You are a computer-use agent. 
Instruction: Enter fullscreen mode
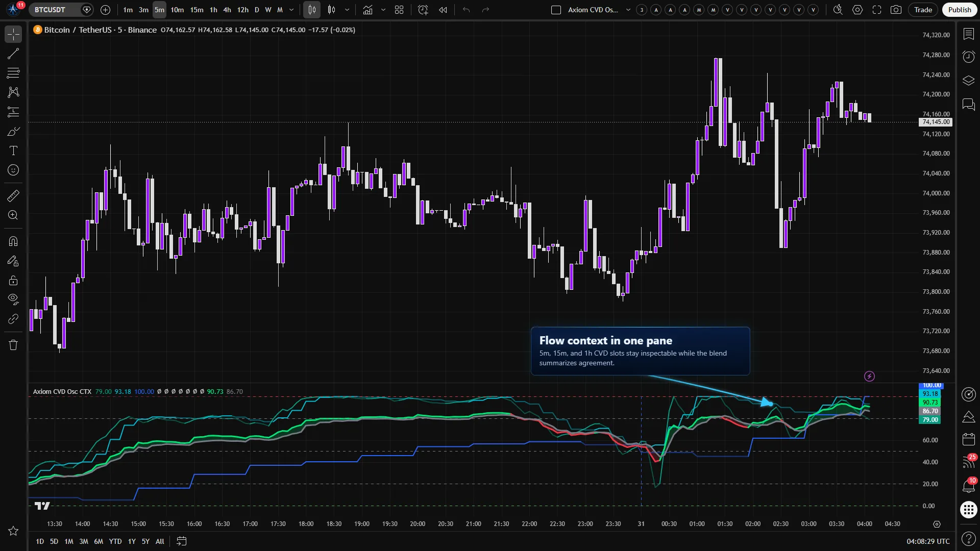click(877, 10)
